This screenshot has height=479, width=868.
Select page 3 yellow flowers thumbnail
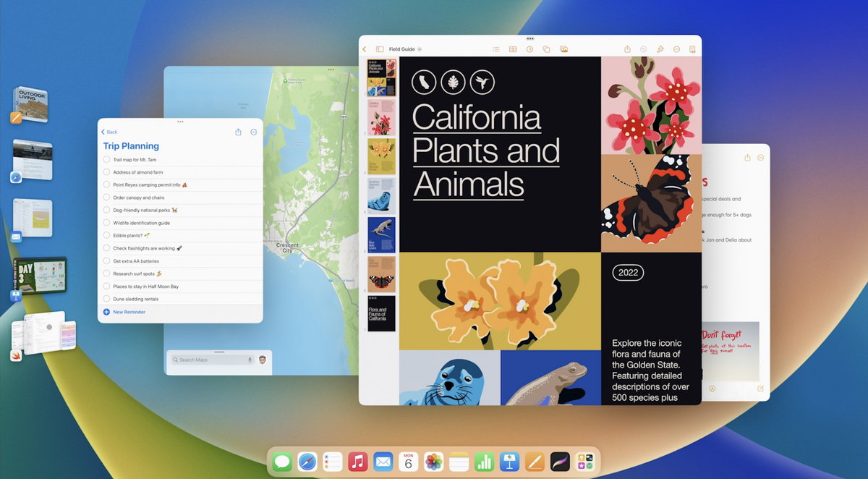pyautogui.click(x=381, y=156)
